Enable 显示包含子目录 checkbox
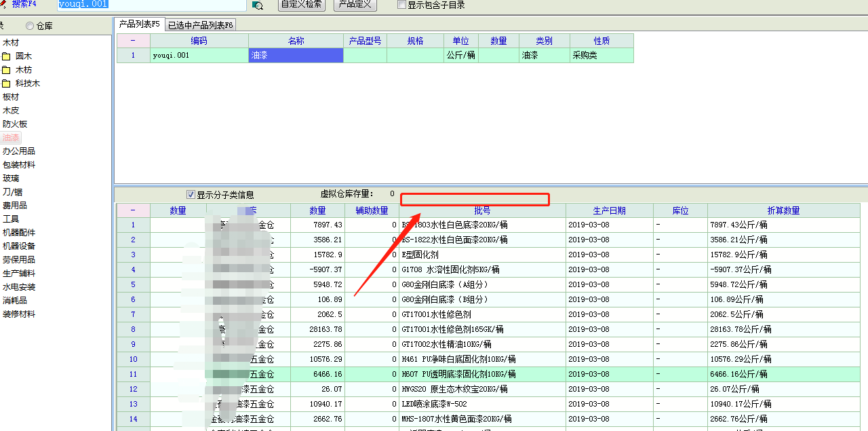This screenshot has width=868, height=431. (x=402, y=5)
